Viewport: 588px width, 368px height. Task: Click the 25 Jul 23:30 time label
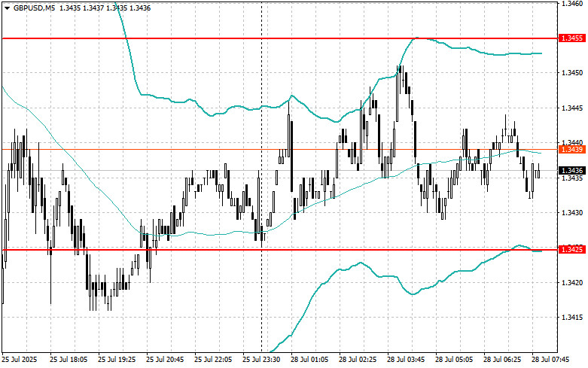(x=261, y=360)
